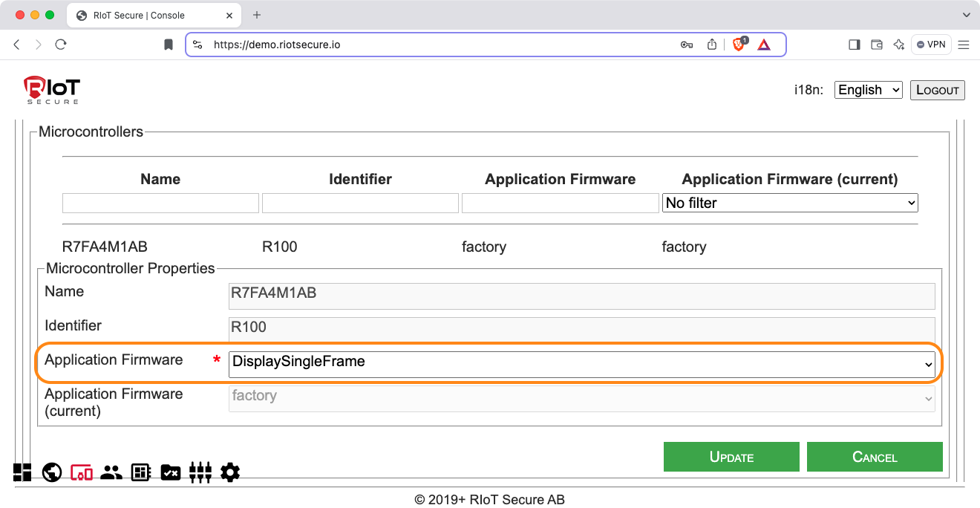This screenshot has height=508, width=980.
Task: Click the globe icon in bottom toolbar
Action: (x=52, y=472)
